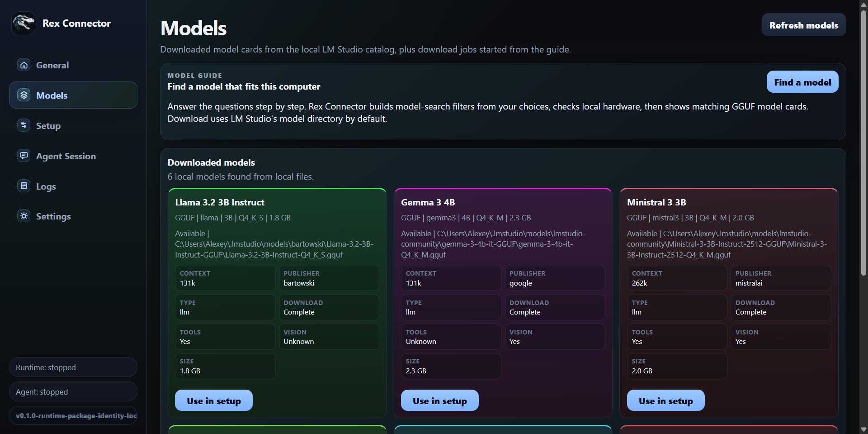Click the scrollbar up arrow

(863, 4)
